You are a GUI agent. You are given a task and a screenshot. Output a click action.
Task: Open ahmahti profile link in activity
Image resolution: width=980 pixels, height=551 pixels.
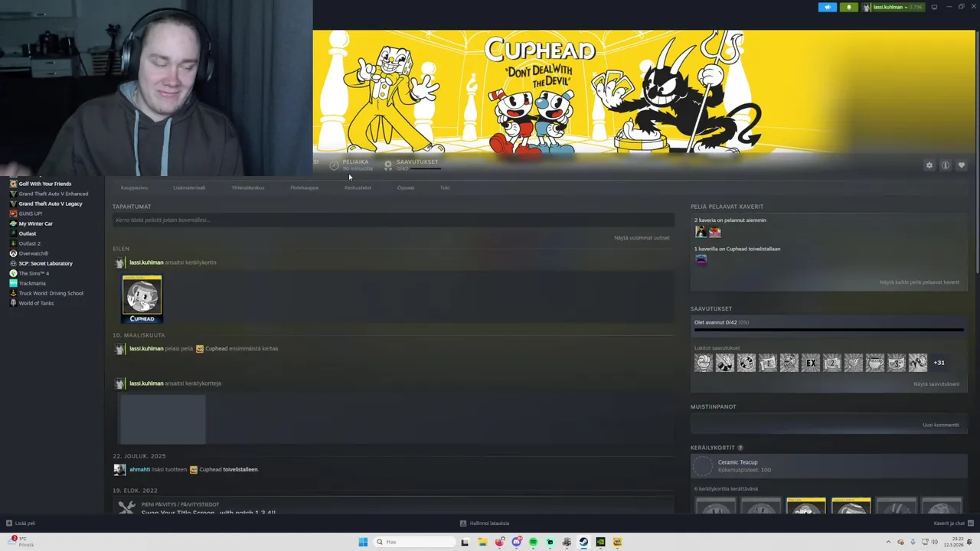pyautogui.click(x=138, y=469)
